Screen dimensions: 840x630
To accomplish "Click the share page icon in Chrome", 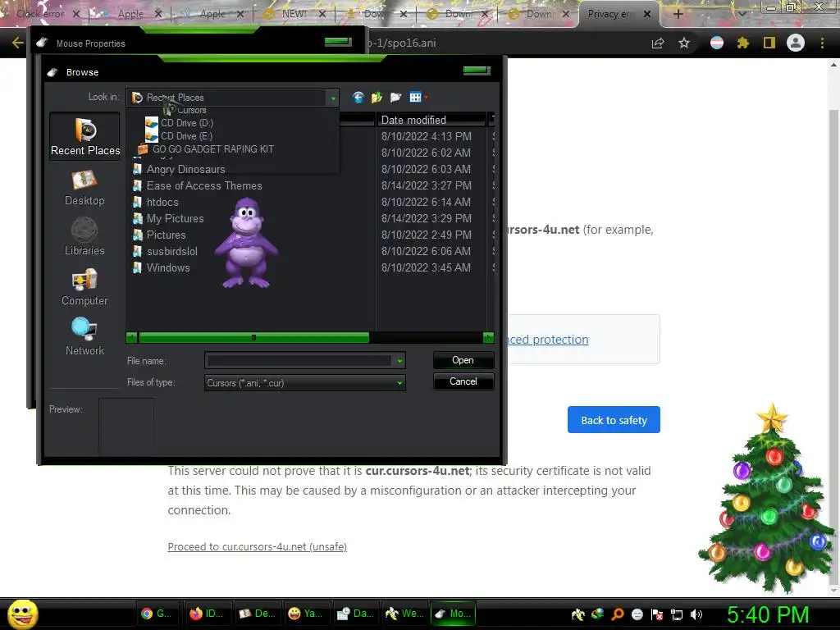I will pyautogui.click(x=658, y=43).
